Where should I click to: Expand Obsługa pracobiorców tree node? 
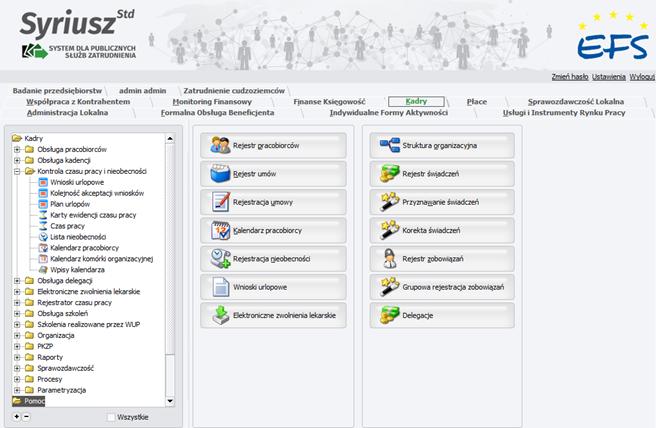tap(17, 149)
